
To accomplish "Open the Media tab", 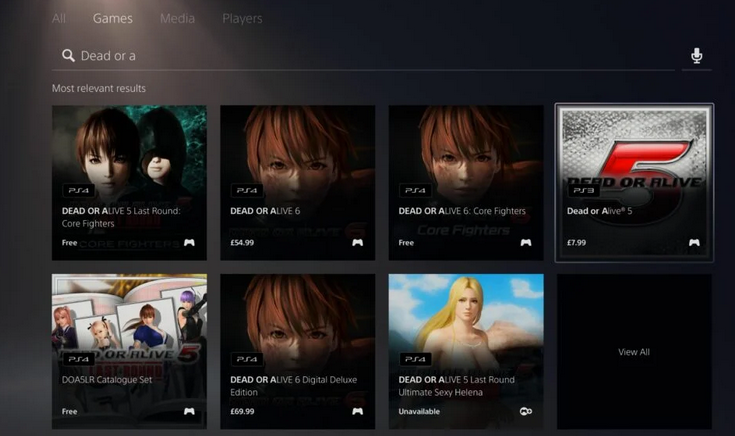I will coord(177,18).
